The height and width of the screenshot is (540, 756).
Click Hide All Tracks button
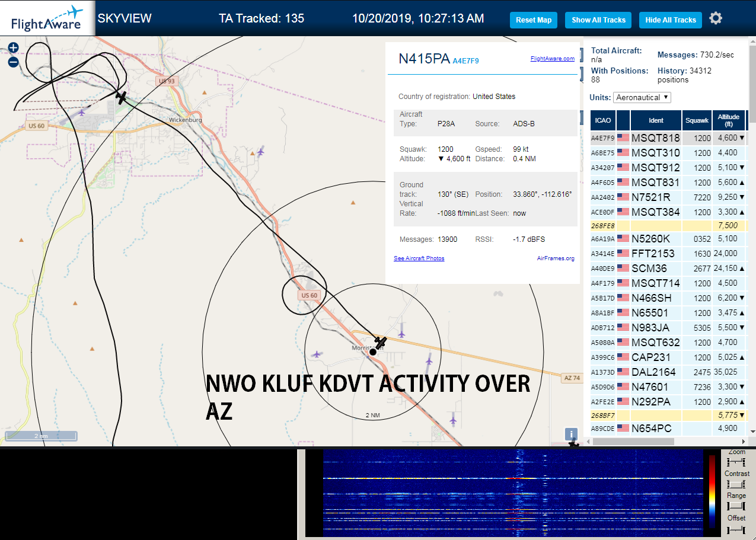(x=671, y=20)
